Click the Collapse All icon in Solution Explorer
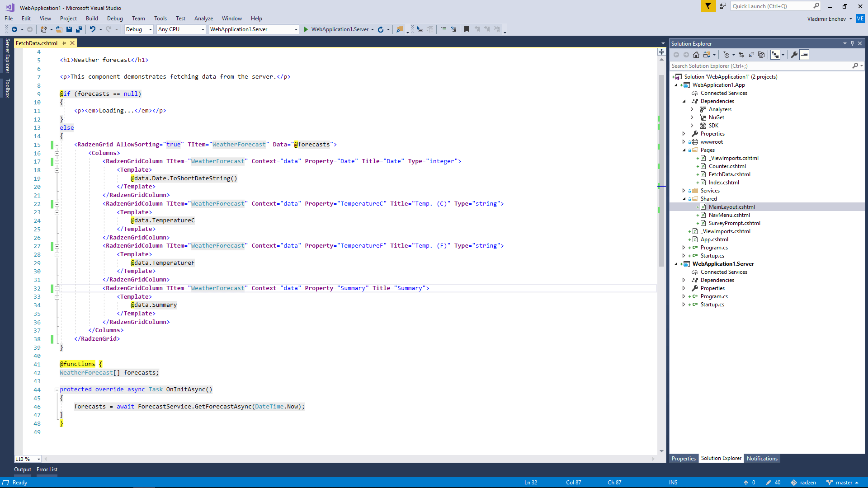 pos(751,55)
